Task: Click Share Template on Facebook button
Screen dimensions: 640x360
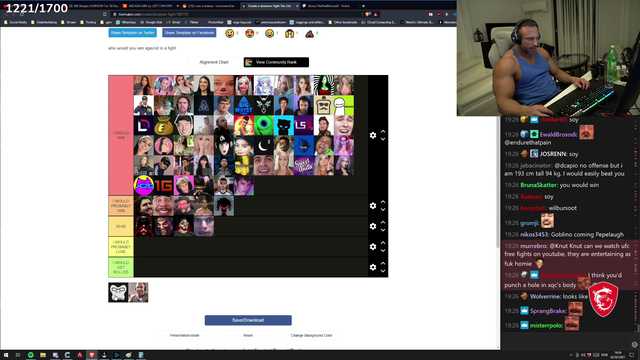Action: click(189, 33)
